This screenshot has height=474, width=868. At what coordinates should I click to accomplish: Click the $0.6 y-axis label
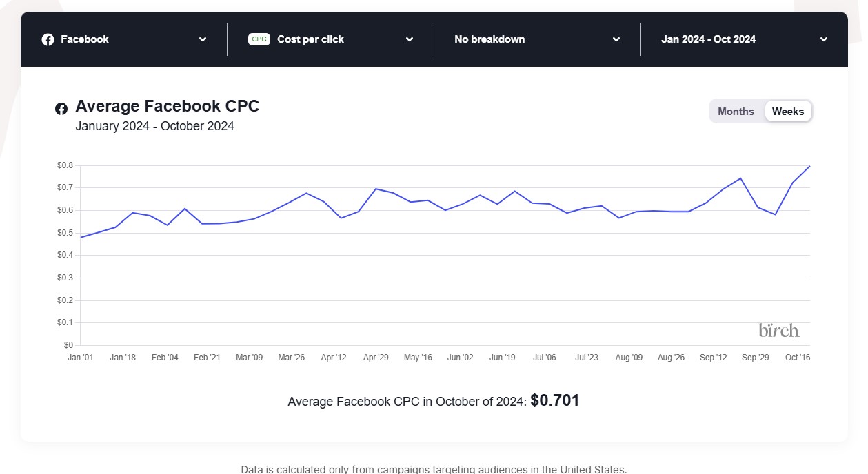(65, 210)
